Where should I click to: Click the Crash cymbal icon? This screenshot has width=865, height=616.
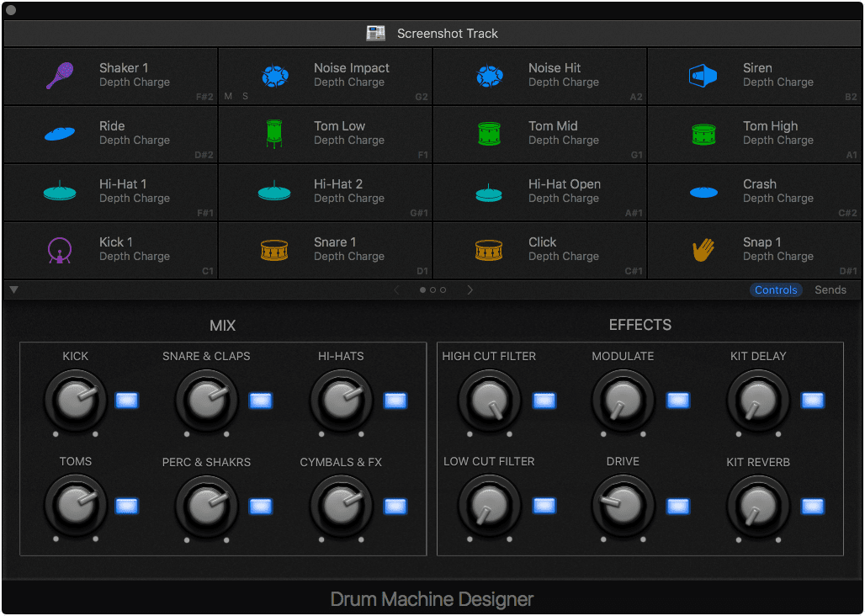(703, 192)
